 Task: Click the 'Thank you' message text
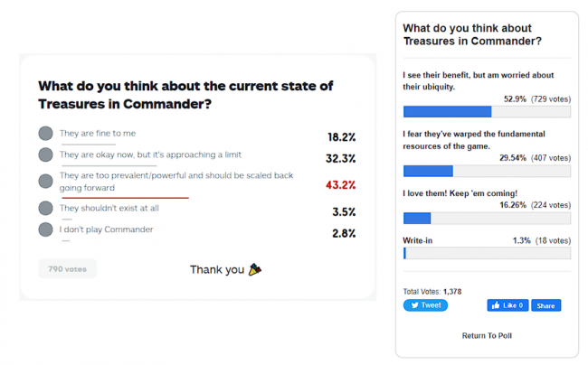[x=216, y=269]
